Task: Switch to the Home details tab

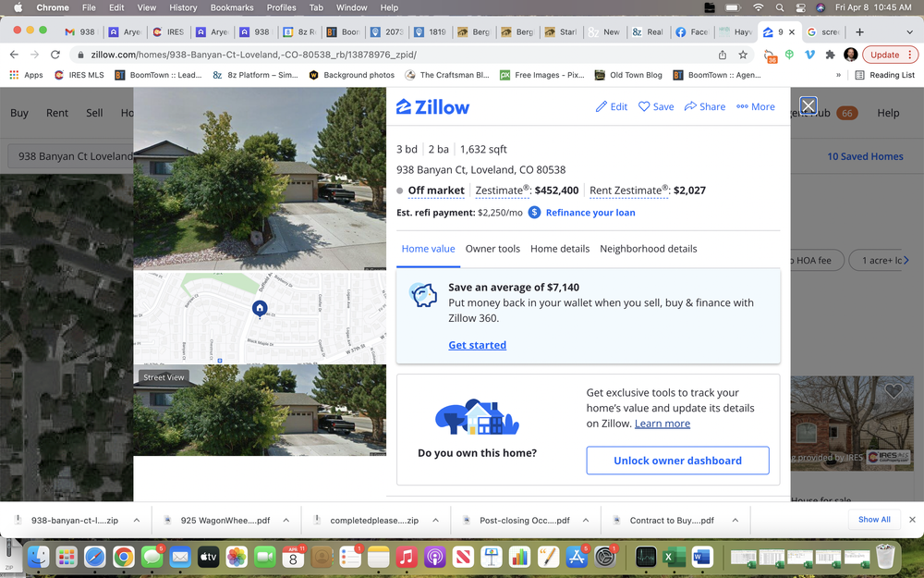Action: (560, 249)
